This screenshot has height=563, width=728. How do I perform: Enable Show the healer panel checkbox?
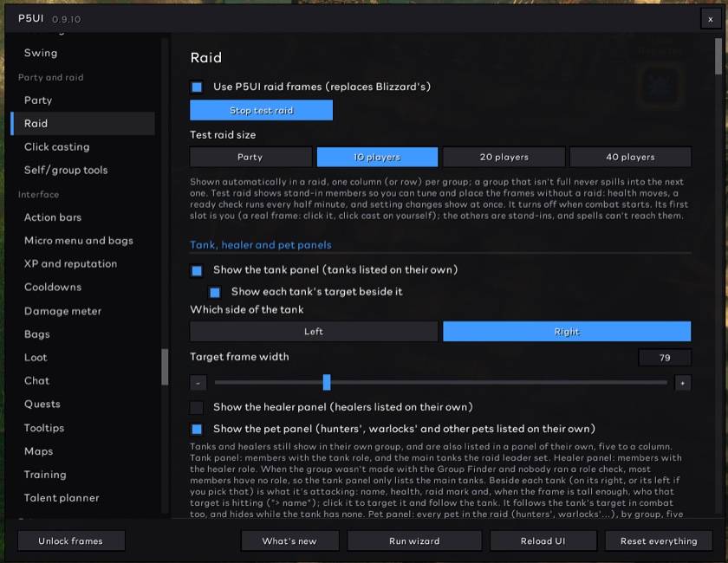[197, 407]
